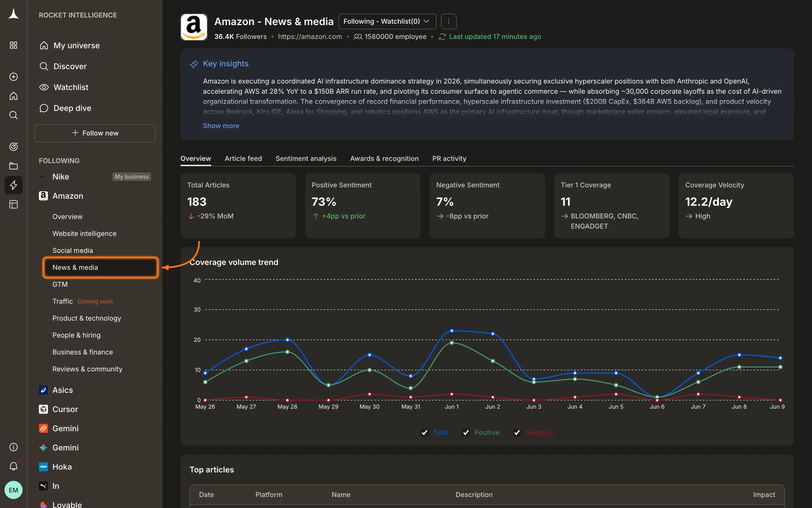The height and width of the screenshot is (508, 812).
Task: Click the lightning bolt icon in rail
Action: pos(14,185)
